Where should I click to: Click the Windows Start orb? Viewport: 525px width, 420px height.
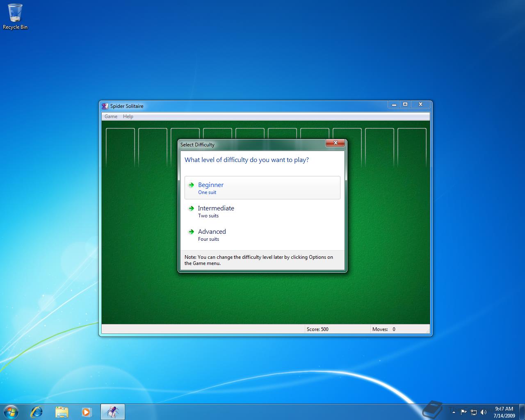[11, 411]
